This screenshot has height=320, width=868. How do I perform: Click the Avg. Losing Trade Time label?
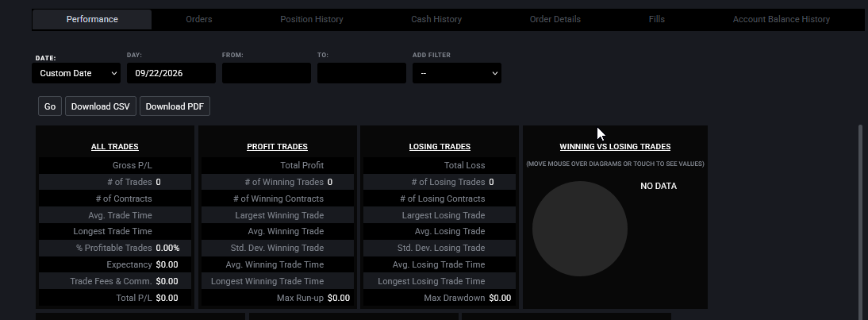point(439,264)
